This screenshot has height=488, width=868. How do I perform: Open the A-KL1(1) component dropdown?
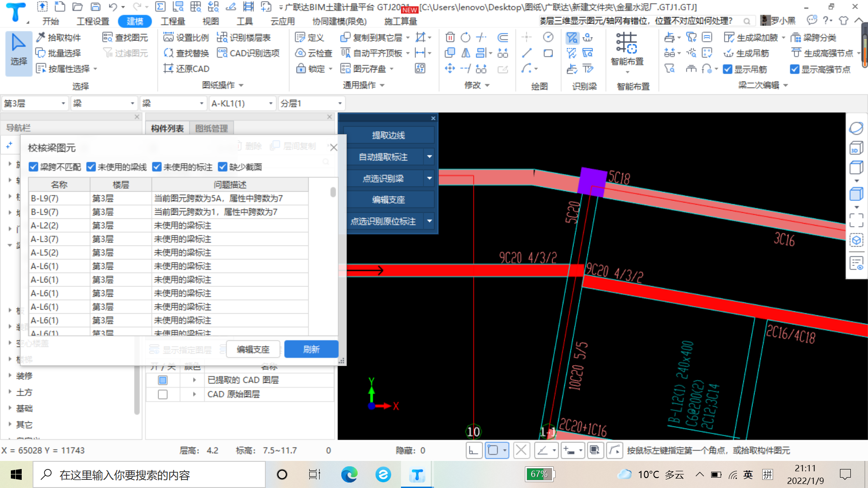click(242, 103)
